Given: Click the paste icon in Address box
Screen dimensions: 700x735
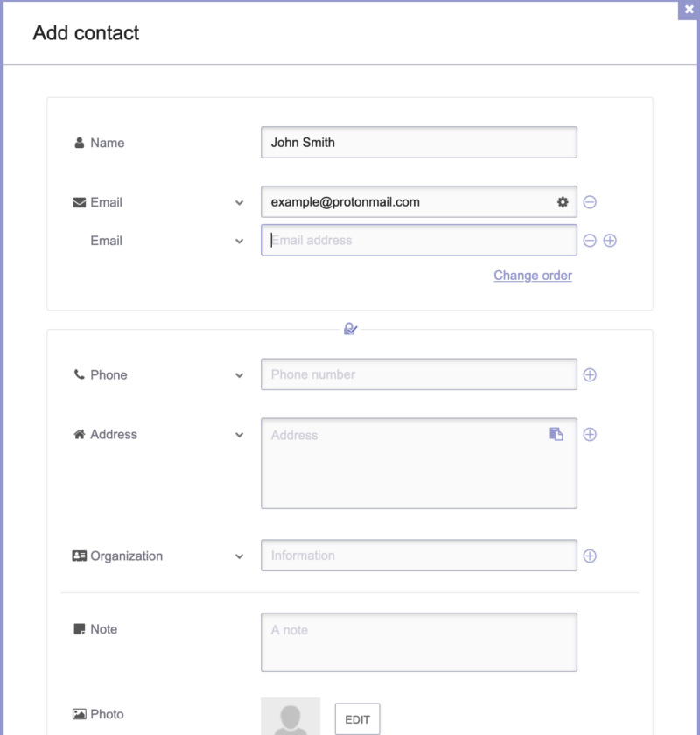Looking at the screenshot, I should click(556, 434).
